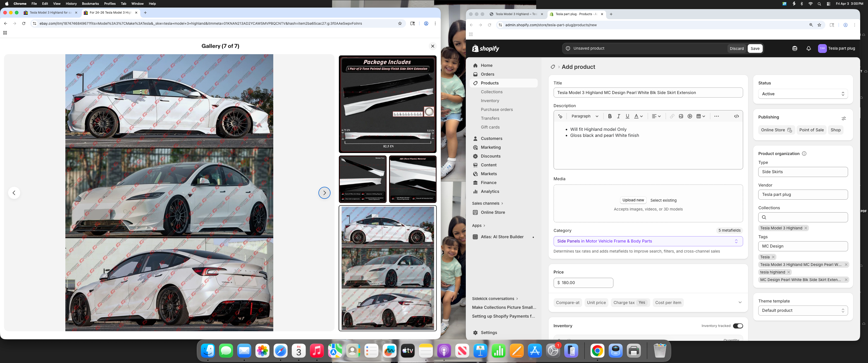868x363 pixels.
Task: Expand the additional pricing options chevron
Action: [x=740, y=302]
